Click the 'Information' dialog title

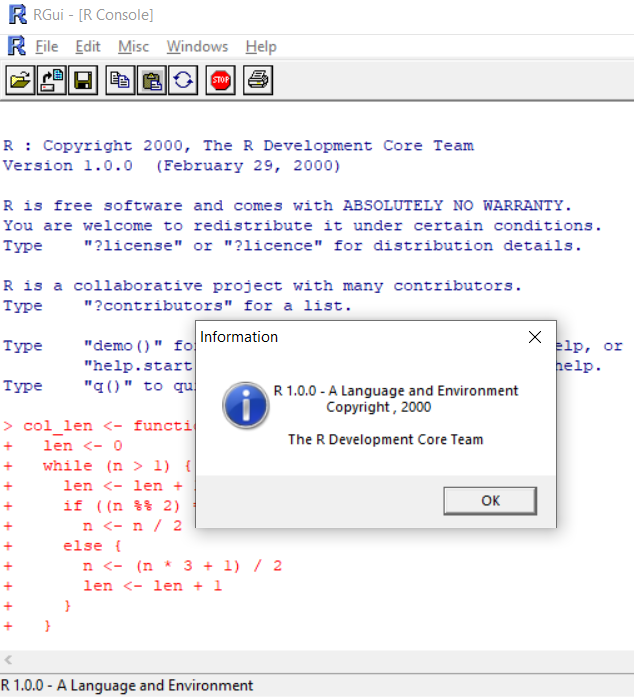point(239,337)
